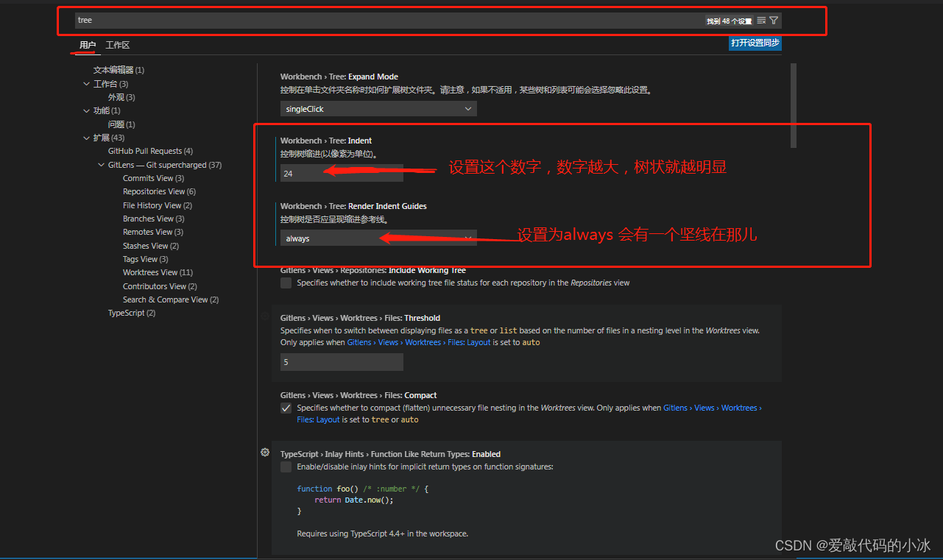Select 文本编辑器 (1) in settings tree
The height and width of the screenshot is (560, 943).
point(119,70)
